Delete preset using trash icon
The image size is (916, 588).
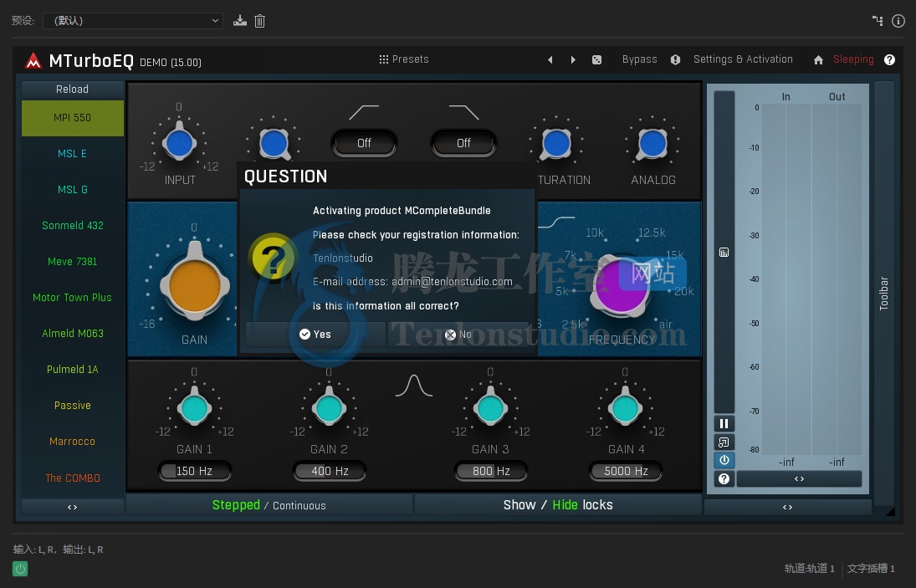point(260,21)
